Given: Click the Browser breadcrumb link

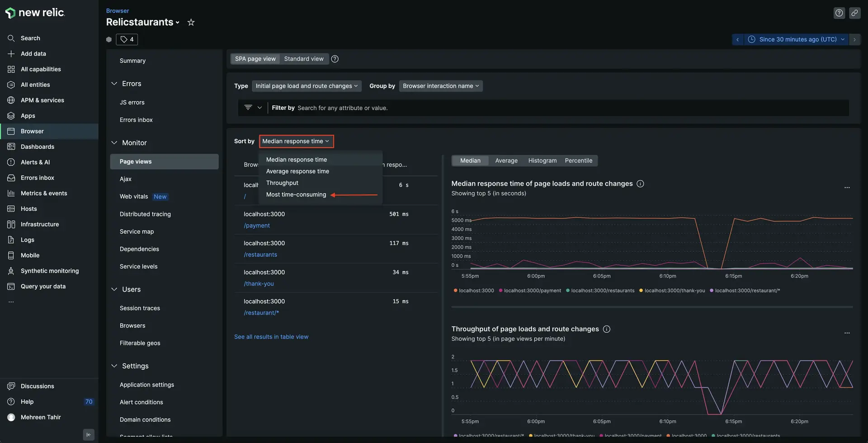Looking at the screenshot, I should [118, 10].
